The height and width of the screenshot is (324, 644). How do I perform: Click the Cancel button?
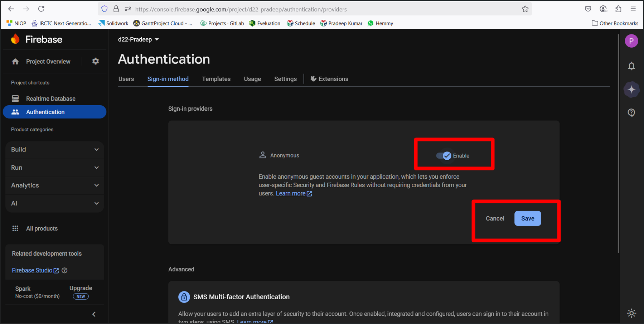(495, 218)
